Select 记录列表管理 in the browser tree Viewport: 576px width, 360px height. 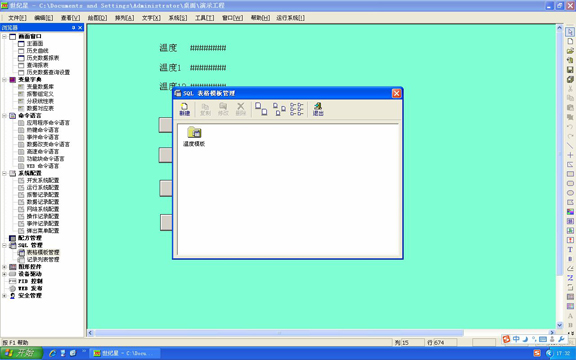click(x=43, y=259)
